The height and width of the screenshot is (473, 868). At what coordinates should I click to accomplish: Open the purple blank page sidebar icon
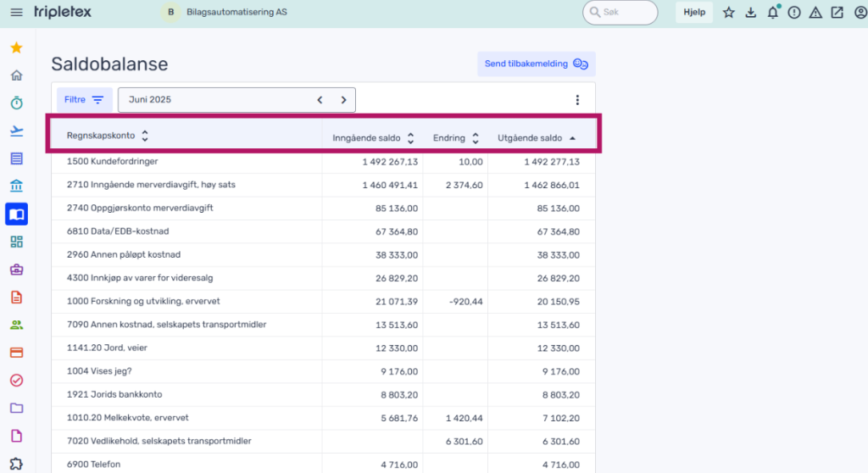click(17, 436)
